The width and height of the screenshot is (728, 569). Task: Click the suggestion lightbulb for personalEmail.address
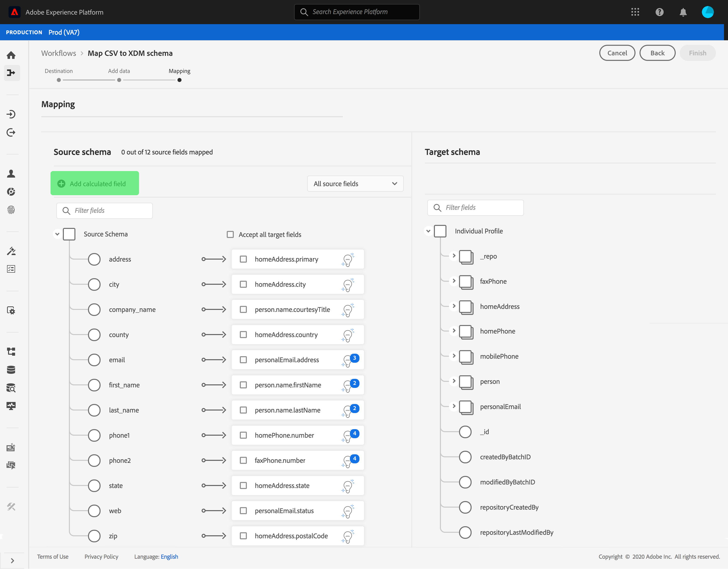[x=348, y=360]
